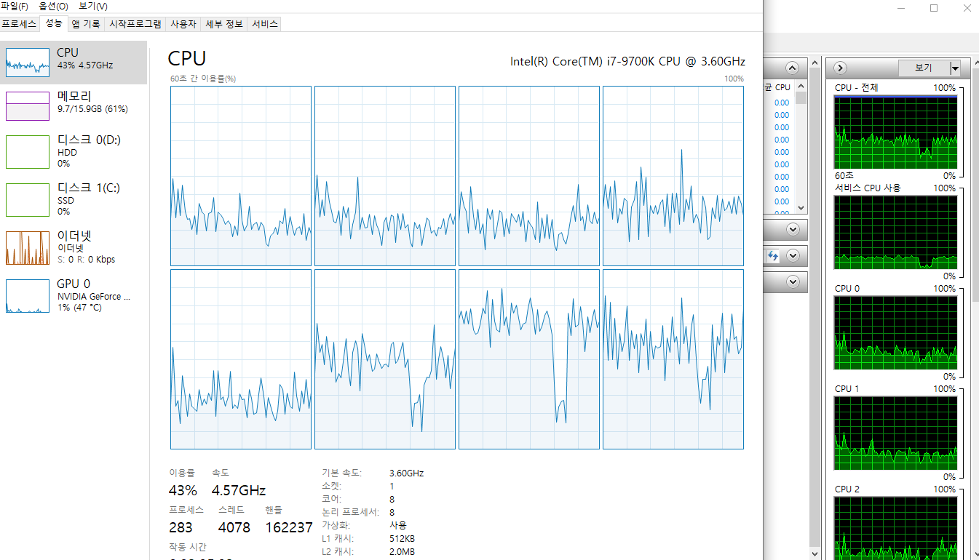The width and height of the screenshot is (979, 560).
Task: Click the blue refresh arrows icon
Action: point(772,256)
